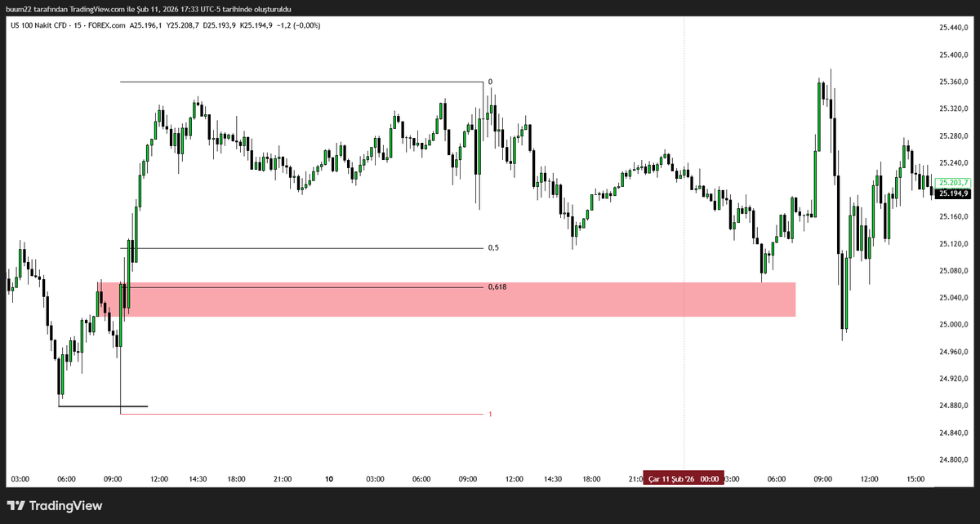Click the 25.240,0 price axis label
This screenshot has height=524, width=980.
point(953,163)
